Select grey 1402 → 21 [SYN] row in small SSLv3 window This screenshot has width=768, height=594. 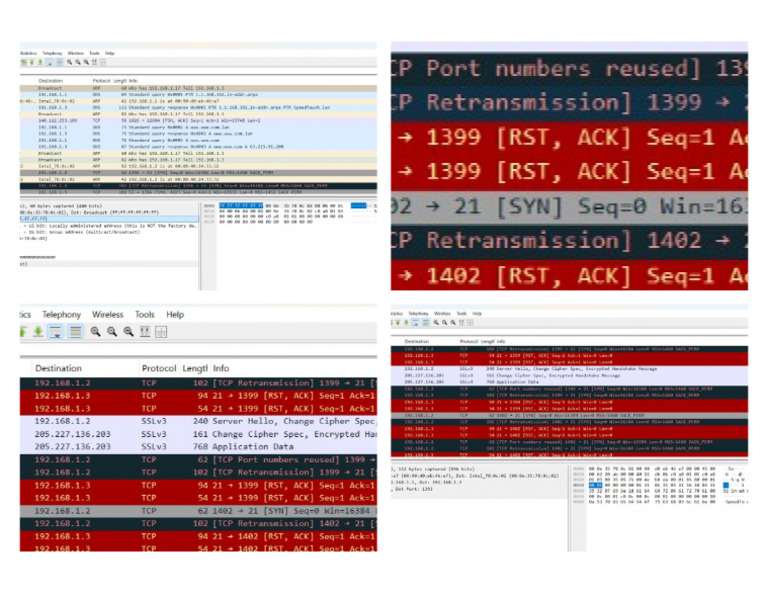pyautogui.click(x=569, y=415)
